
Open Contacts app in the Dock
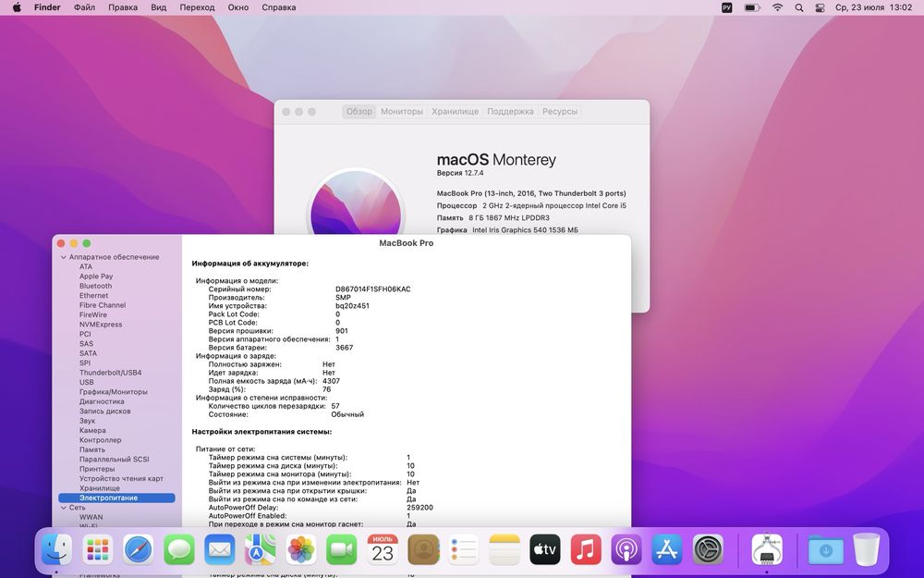[x=423, y=549]
